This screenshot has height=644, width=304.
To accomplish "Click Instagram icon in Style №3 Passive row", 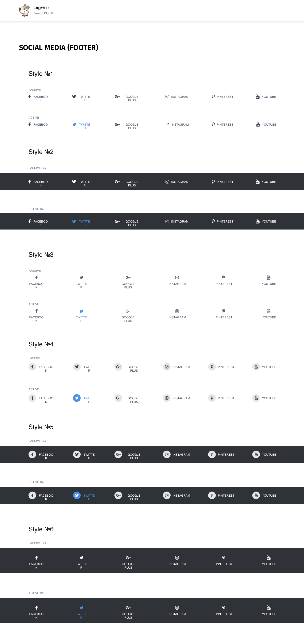I will coord(177,277).
